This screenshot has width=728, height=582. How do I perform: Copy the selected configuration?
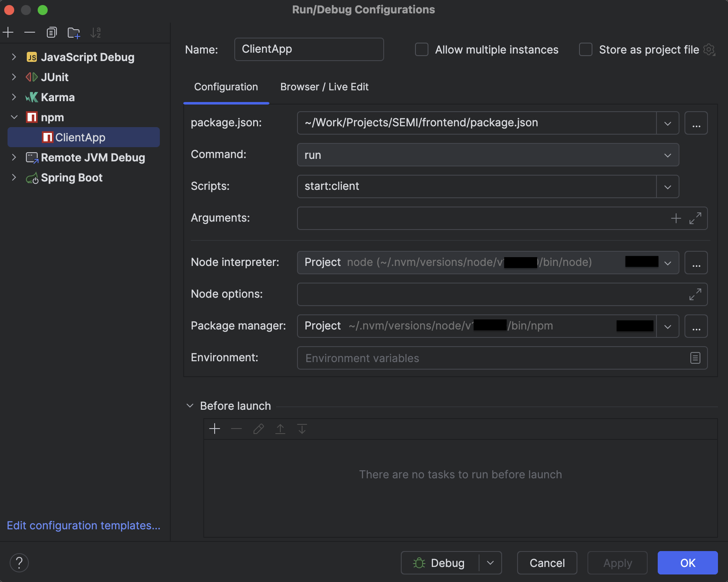(52, 33)
